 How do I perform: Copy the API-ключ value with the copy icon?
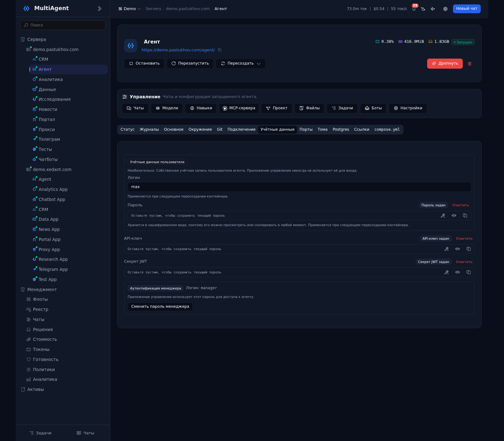(x=469, y=249)
